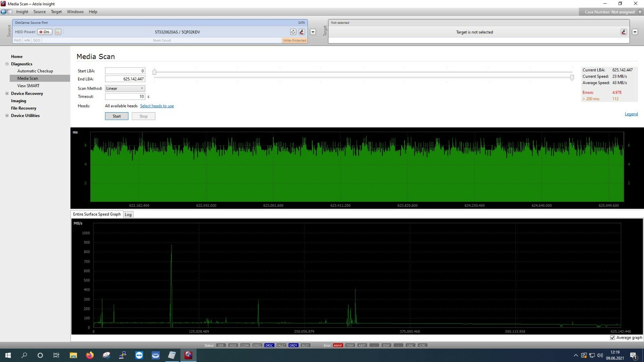Image resolution: width=644 pixels, height=362 pixels.
Task: Expand the Device Recovery tree node
Action: (x=7, y=93)
